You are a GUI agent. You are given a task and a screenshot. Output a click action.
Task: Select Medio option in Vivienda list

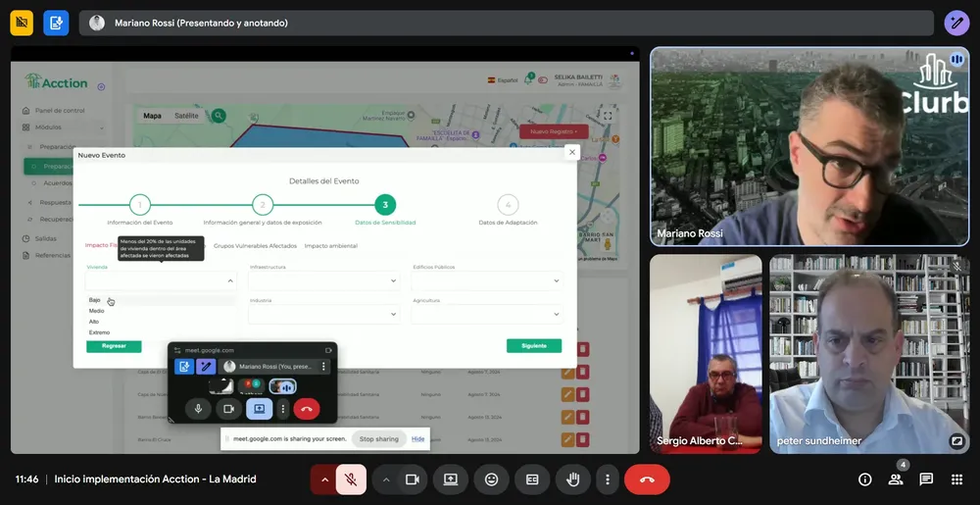[x=97, y=311]
